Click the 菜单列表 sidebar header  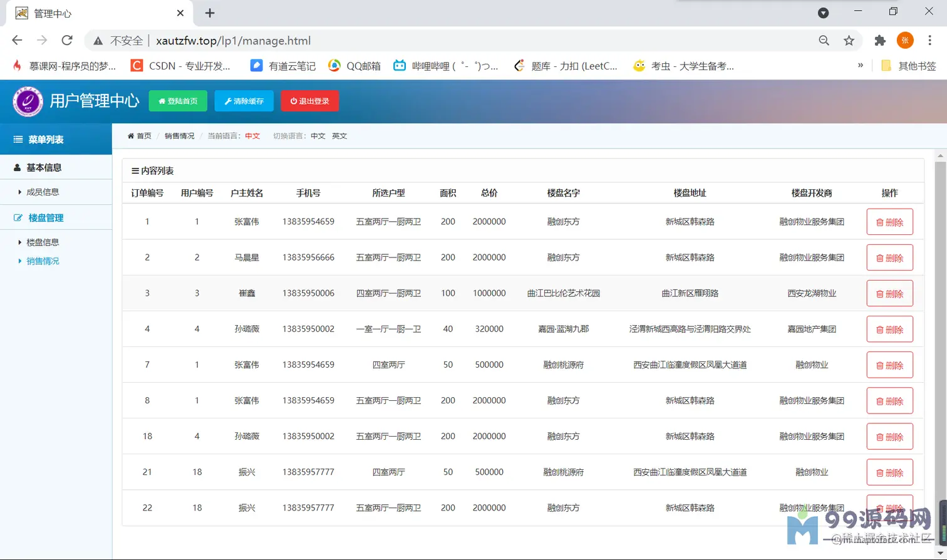(x=56, y=139)
